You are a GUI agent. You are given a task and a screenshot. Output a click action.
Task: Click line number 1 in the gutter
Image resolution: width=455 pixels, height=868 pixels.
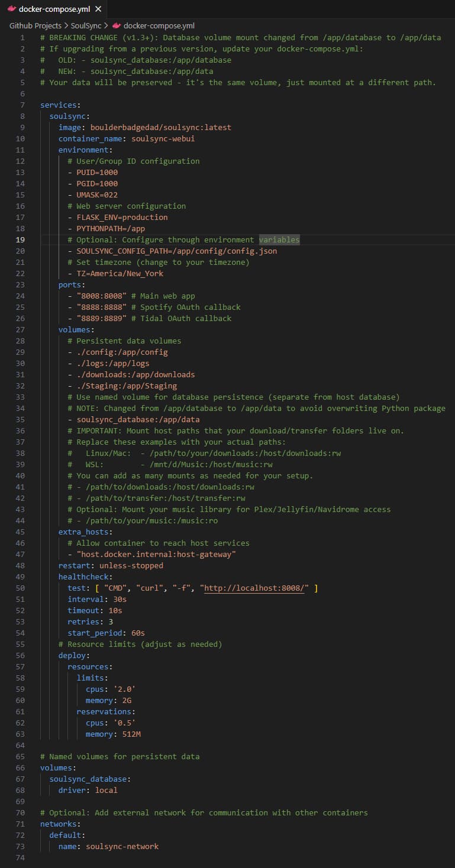(22, 37)
